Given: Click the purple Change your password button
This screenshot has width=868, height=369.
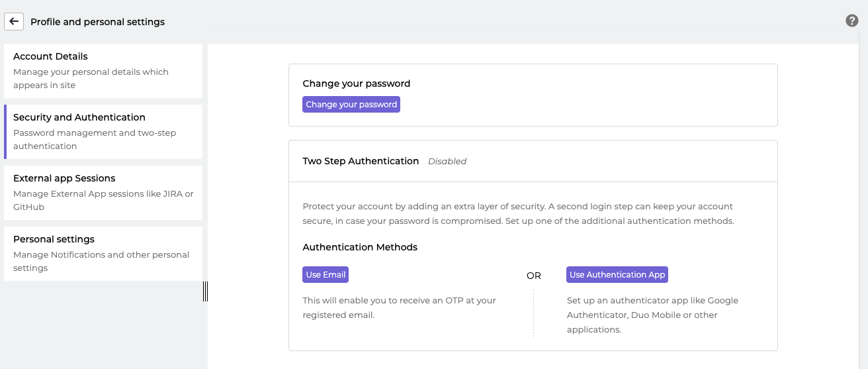Looking at the screenshot, I should click(x=351, y=105).
